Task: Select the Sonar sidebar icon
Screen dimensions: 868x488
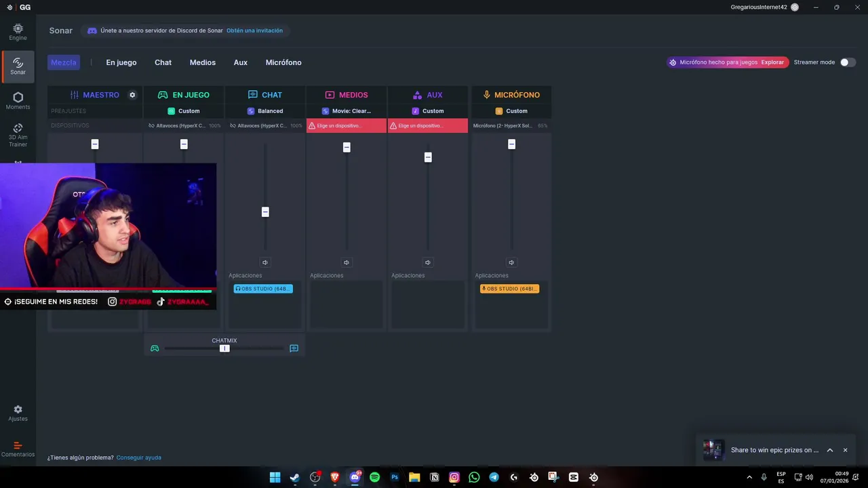Action: [18, 66]
